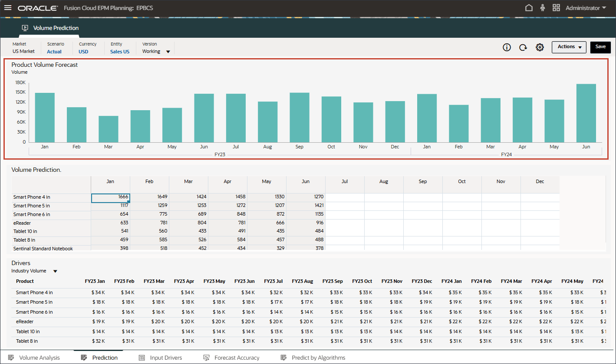
Task: Switch to the Volume Analysis tab
Action: pyautogui.click(x=39, y=357)
